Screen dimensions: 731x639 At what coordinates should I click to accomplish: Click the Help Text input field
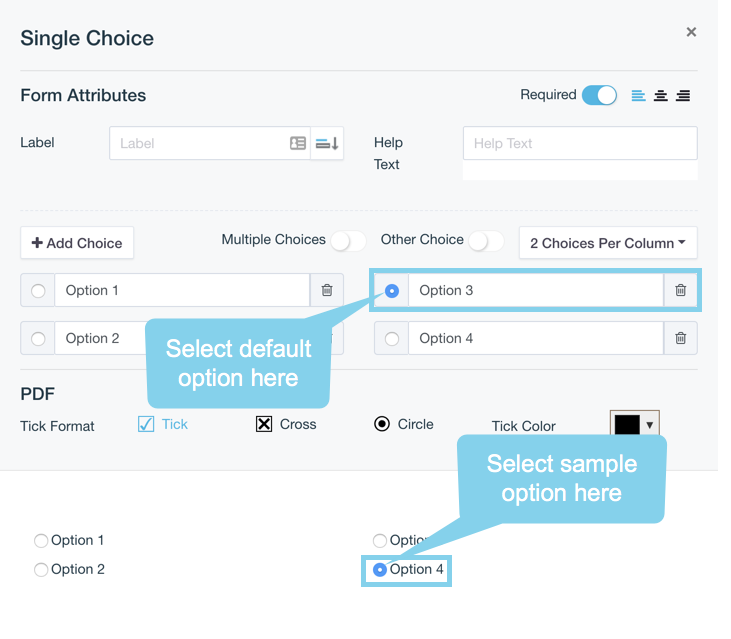click(x=580, y=143)
